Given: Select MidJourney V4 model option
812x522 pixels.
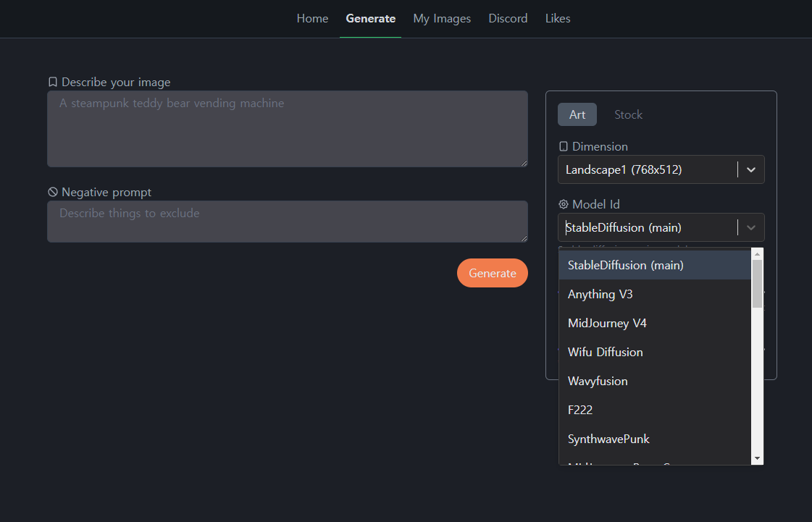Looking at the screenshot, I should pyautogui.click(x=655, y=323).
